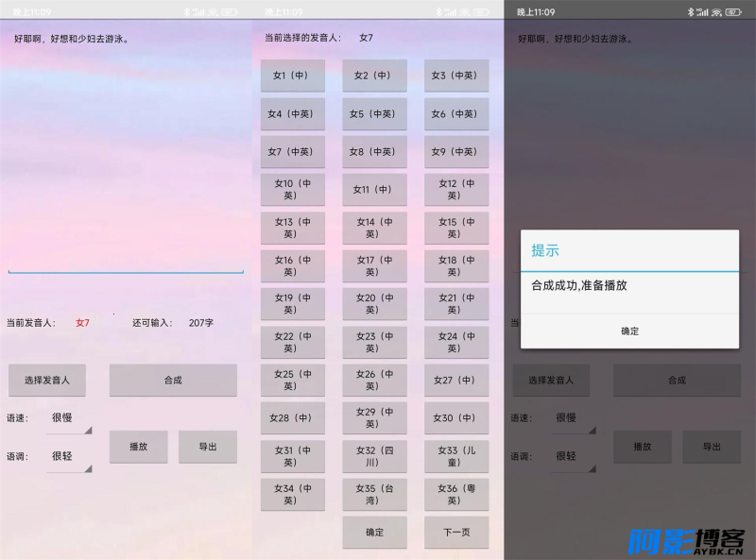The image size is (756, 560).
Task: Tap the 播放 play button in left screen
Action: point(138,447)
